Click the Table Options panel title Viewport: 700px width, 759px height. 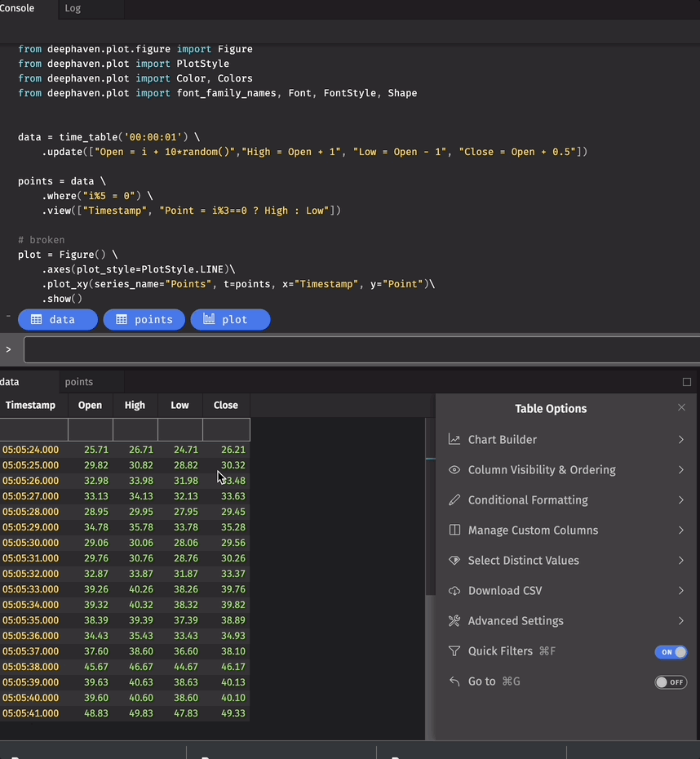click(x=551, y=409)
